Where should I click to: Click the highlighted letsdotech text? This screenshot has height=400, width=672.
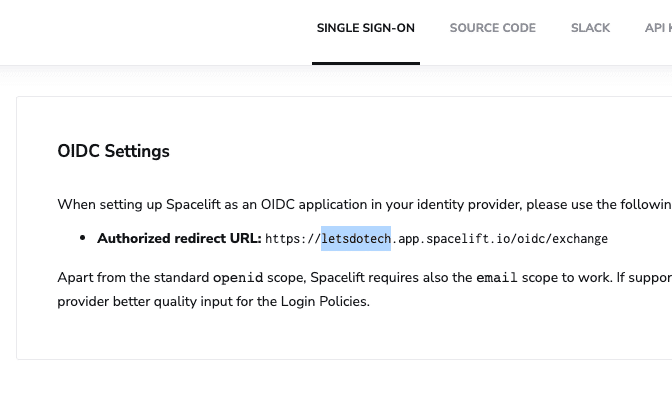(356, 239)
